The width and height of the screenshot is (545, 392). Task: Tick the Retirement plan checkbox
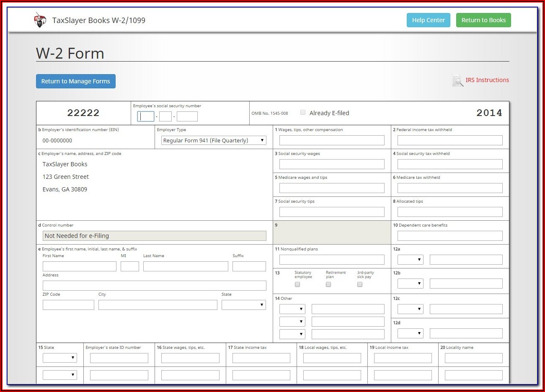(x=328, y=284)
